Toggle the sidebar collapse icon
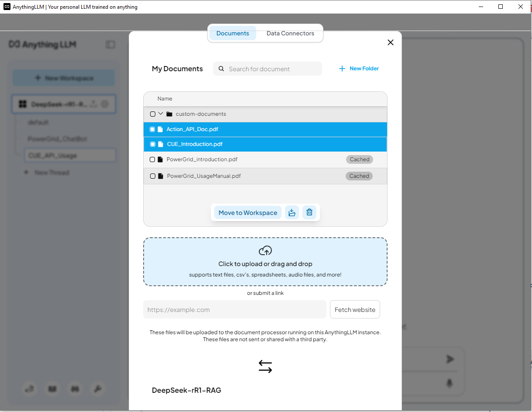This screenshot has width=532, height=412. 110,45
